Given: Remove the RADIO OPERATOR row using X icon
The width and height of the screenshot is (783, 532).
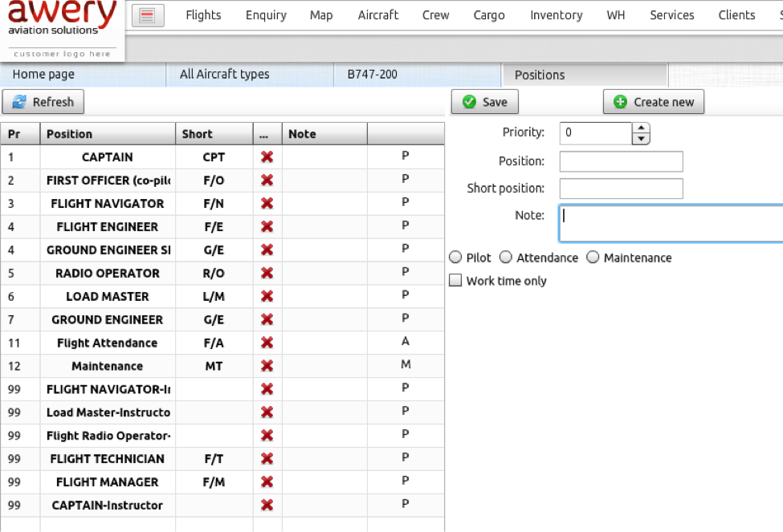Looking at the screenshot, I should [x=267, y=274].
